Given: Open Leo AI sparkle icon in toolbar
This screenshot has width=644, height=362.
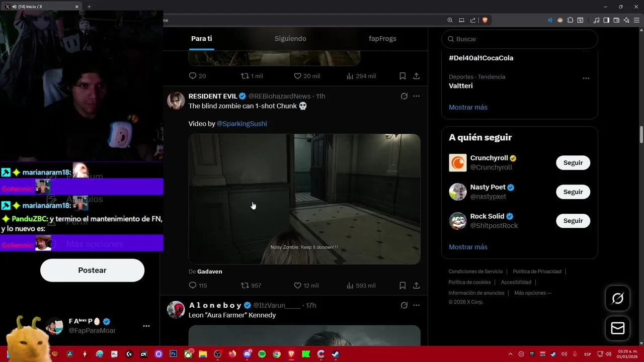Looking at the screenshot, I should point(626,20).
